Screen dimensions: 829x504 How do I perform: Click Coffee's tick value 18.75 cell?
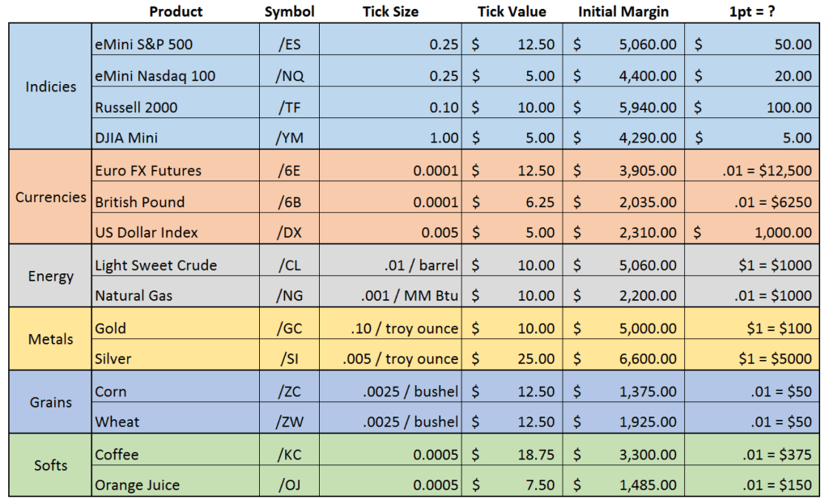(x=514, y=455)
